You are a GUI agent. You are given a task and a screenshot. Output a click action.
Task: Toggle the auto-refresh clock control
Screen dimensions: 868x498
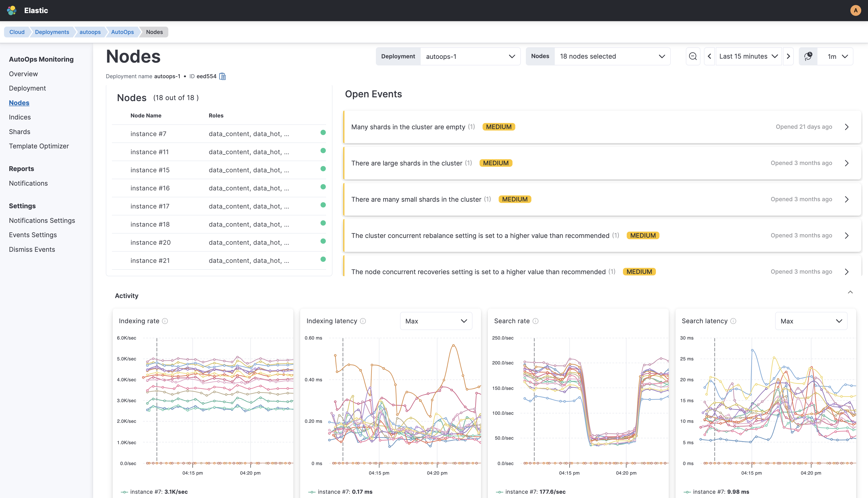pos(808,56)
